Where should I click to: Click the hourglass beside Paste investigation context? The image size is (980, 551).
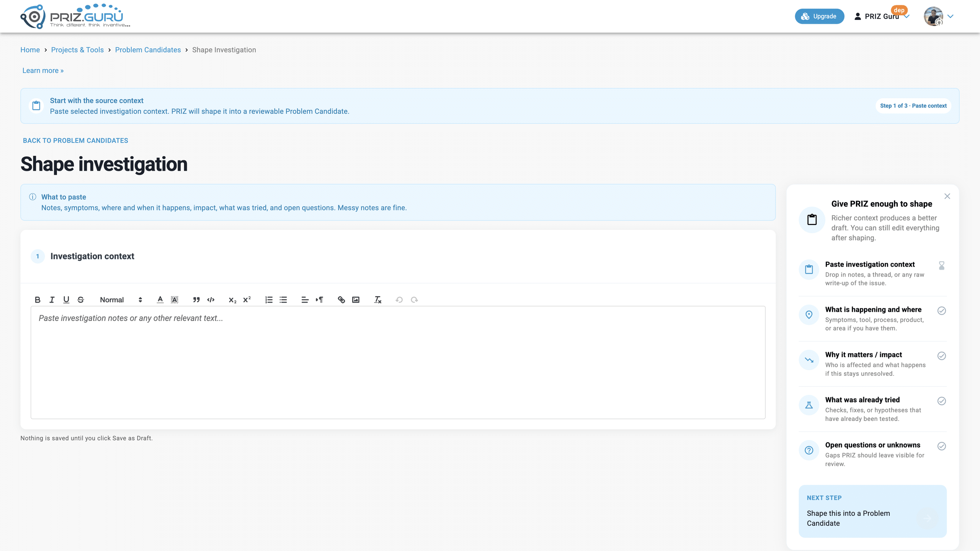pyautogui.click(x=942, y=266)
